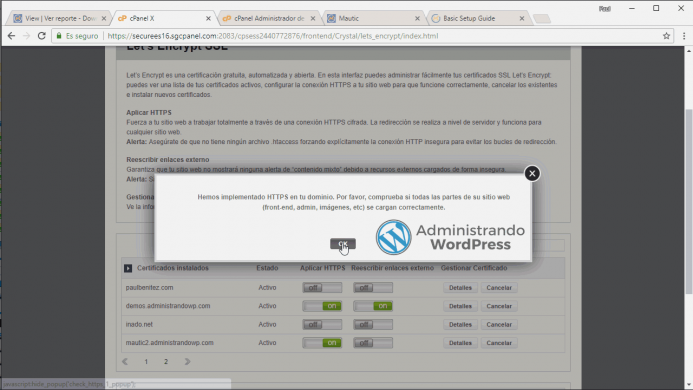Open the Chrome three-dot menu
The height and width of the screenshot is (390, 693).
click(x=684, y=36)
